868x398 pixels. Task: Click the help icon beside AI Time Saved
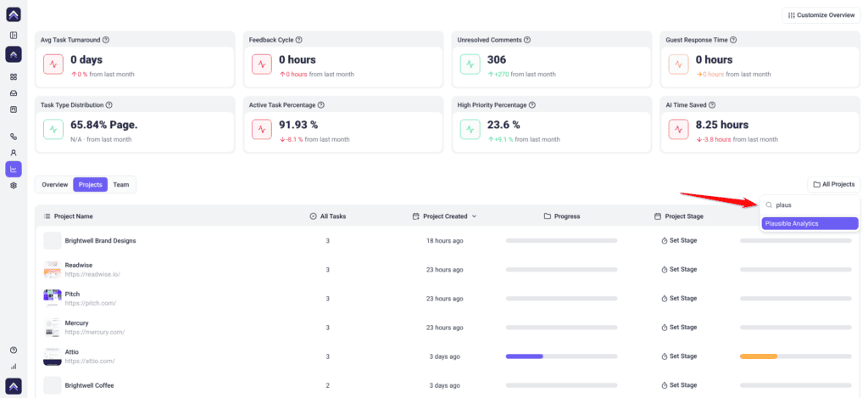pos(712,104)
